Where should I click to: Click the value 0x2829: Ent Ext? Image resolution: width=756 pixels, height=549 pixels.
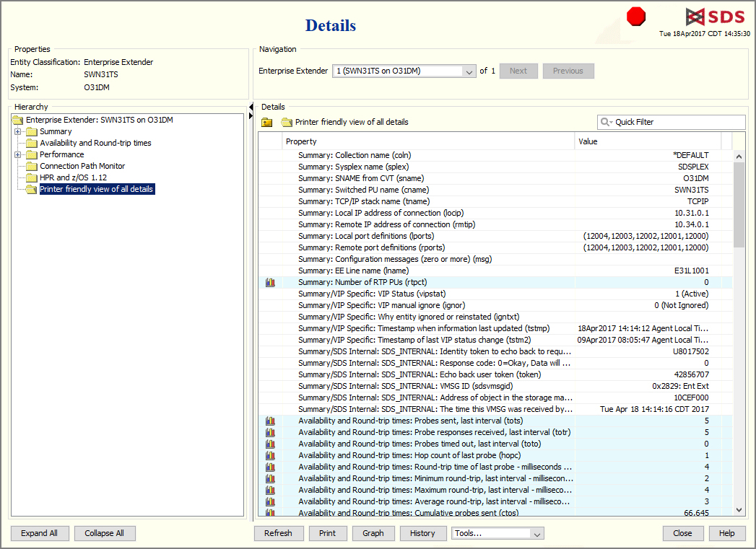680,386
